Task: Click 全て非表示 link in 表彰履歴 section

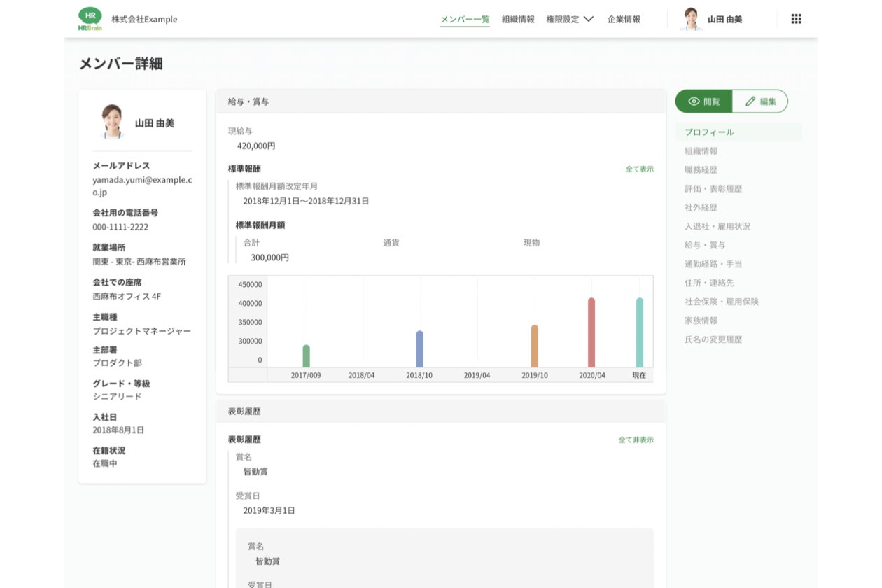Action: (636, 440)
